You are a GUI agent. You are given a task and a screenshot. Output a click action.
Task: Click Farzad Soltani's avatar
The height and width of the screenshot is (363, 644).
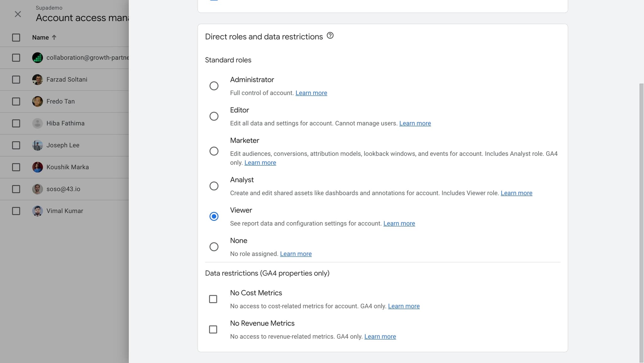(37, 80)
